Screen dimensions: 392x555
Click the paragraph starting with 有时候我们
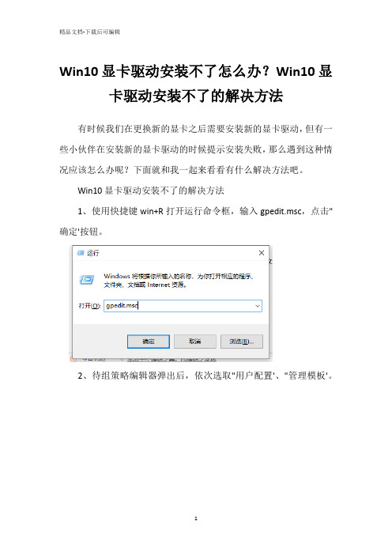(x=196, y=149)
